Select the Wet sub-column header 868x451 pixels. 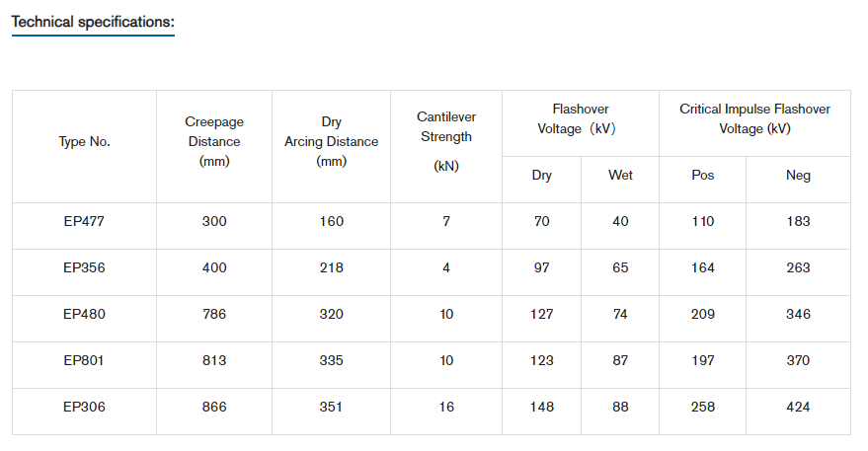point(620,176)
